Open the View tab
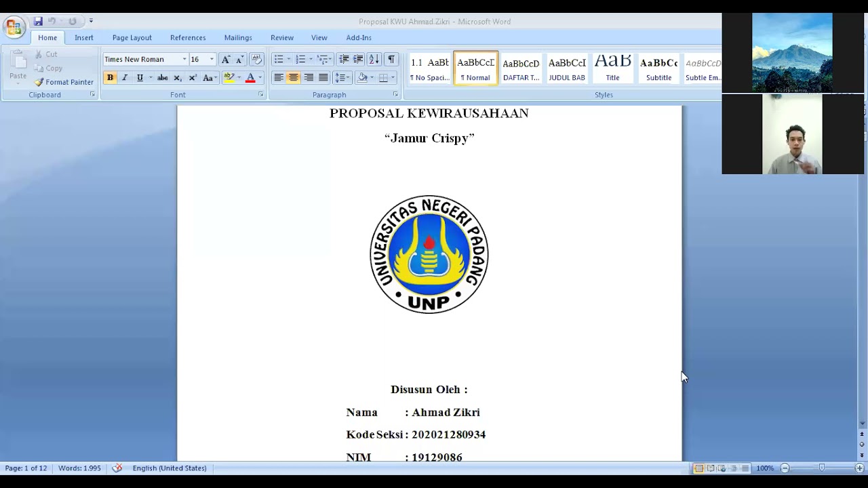Screen dimensions: 868x488 [319, 38]
